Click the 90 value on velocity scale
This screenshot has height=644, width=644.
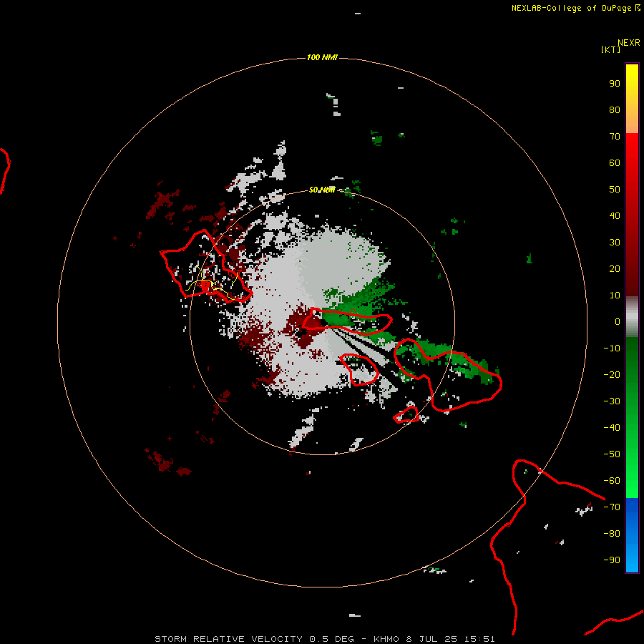coord(615,84)
